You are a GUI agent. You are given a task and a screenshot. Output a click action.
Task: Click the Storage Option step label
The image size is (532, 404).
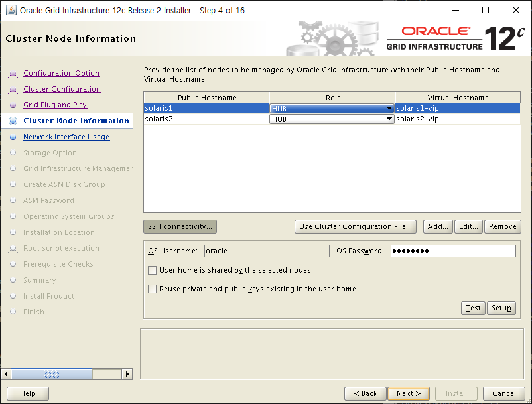pyautogui.click(x=50, y=153)
